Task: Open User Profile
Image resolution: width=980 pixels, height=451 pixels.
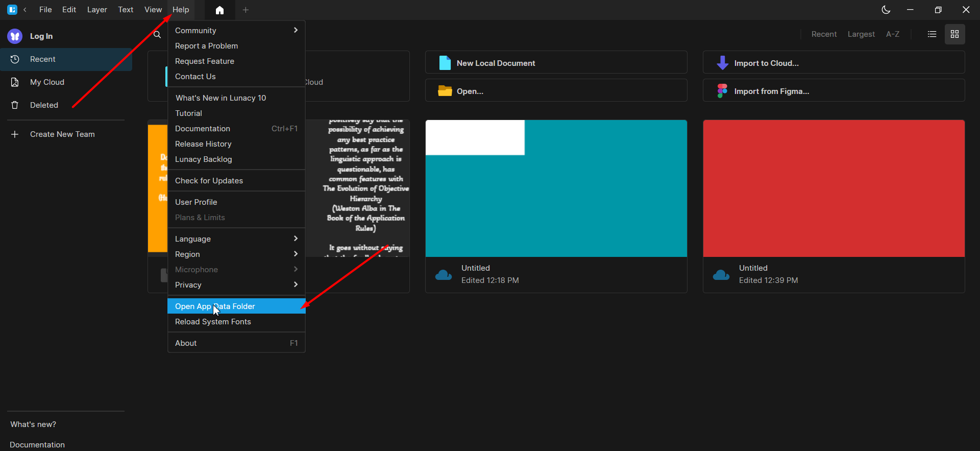Action: point(236,202)
